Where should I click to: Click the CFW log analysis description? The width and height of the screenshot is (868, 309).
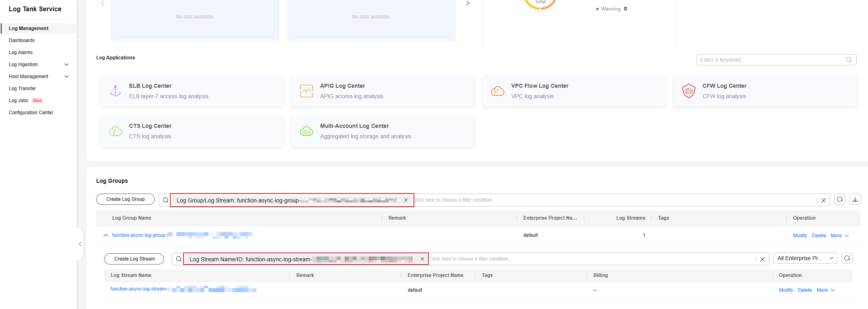pyautogui.click(x=724, y=96)
